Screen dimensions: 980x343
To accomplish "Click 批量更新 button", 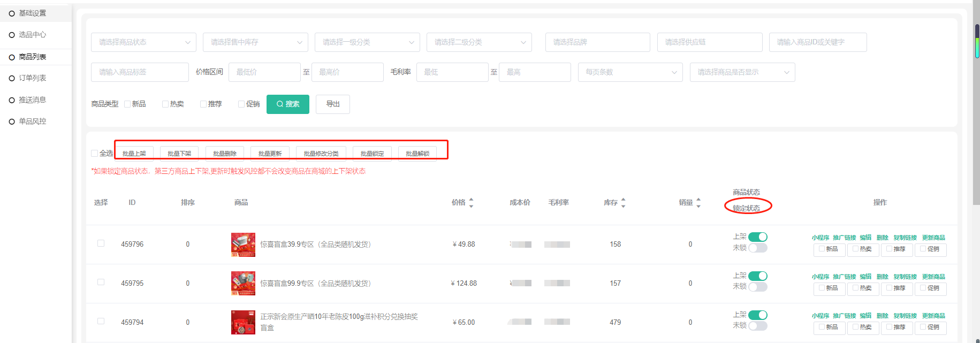I will pos(270,154).
